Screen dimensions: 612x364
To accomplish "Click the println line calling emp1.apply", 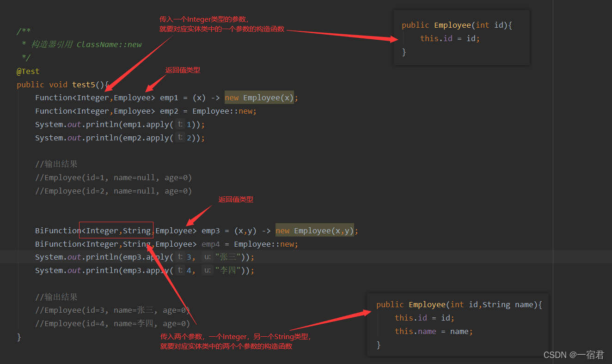I will (x=120, y=124).
